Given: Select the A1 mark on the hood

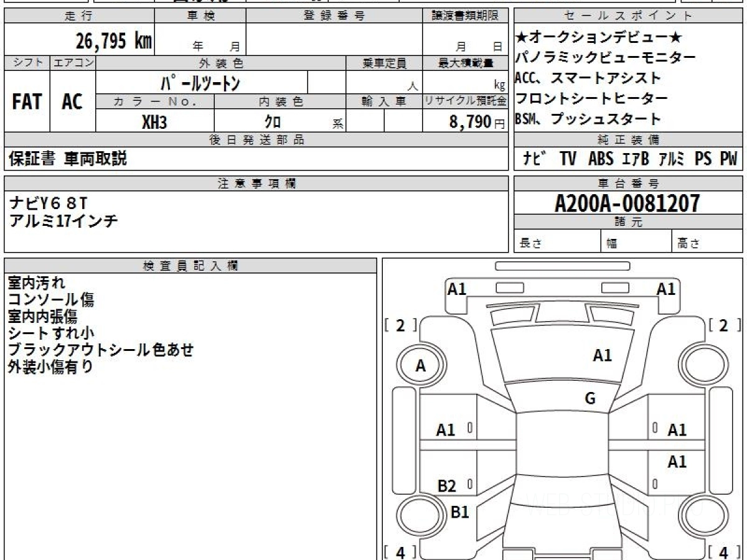Looking at the screenshot, I should coord(602,355).
